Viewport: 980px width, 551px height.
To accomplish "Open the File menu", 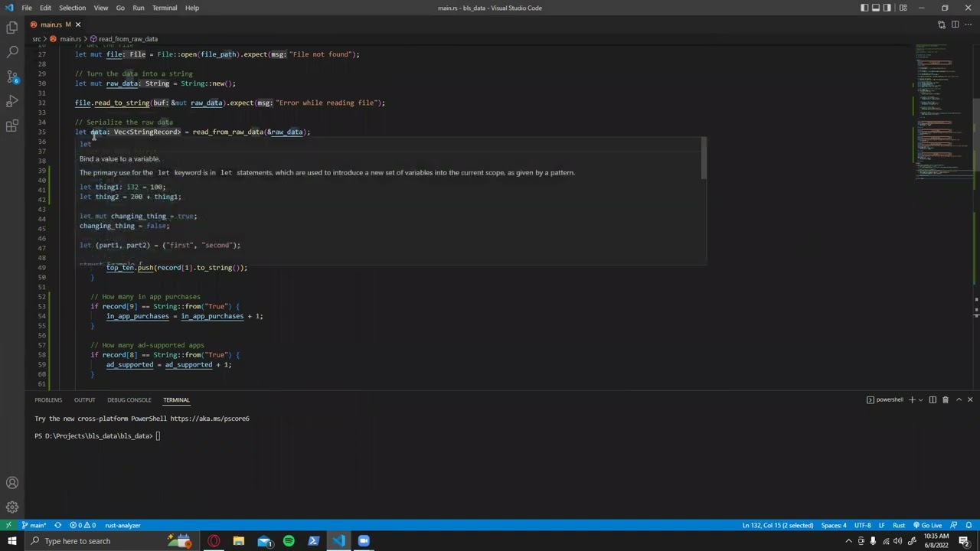I will 27,8.
